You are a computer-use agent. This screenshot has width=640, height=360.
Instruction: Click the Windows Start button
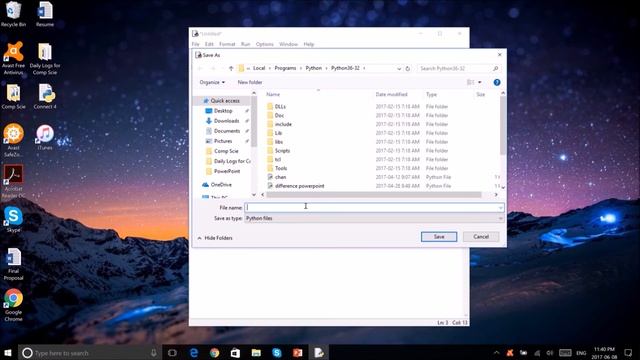point(8,353)
